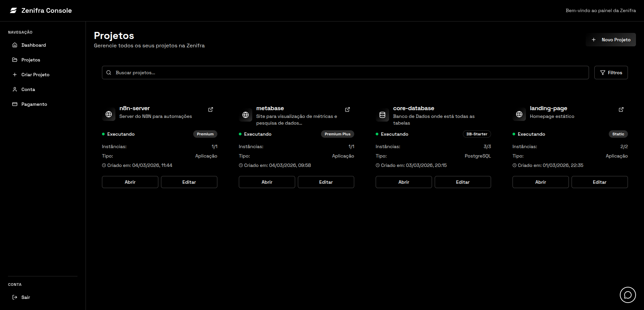Image resolution: width=644 pixels, height=310 pixels.
Task: Open Projetos via its folder icon
Action: [14, 59]
